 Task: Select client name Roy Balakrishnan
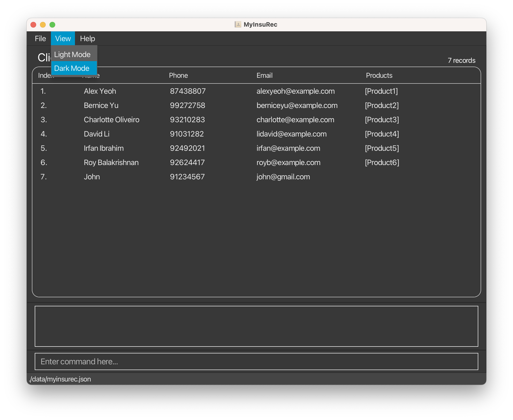111,163
